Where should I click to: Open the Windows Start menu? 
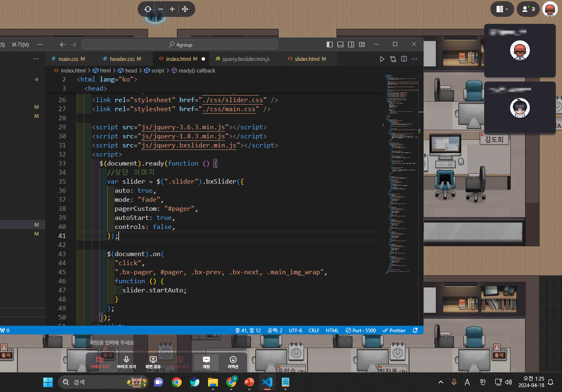coord(48,382)
